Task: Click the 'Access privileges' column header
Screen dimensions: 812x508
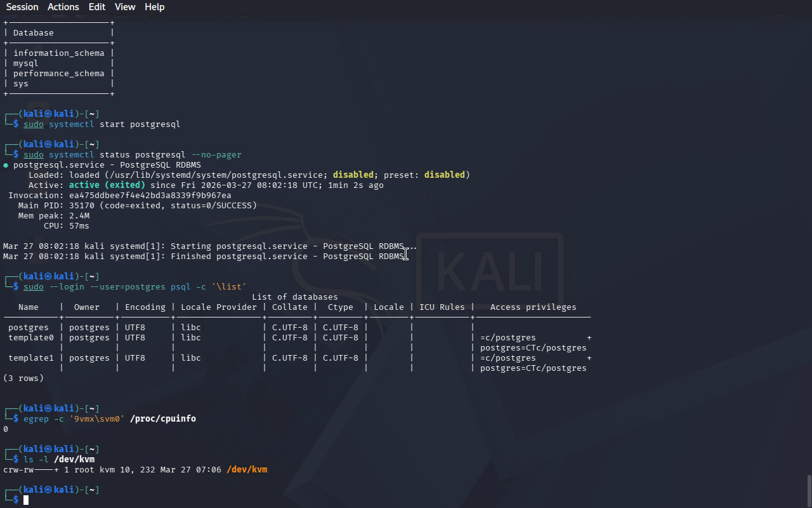Action: 533,307
